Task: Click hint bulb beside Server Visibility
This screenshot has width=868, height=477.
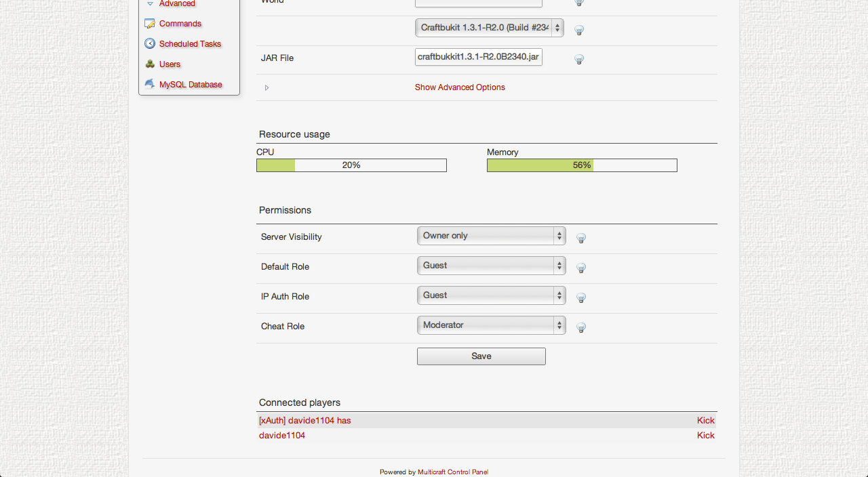Action: pos(581,238)
